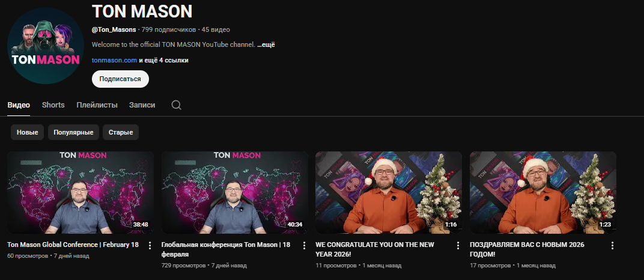Go to the Видео tab

pos(19,105)
